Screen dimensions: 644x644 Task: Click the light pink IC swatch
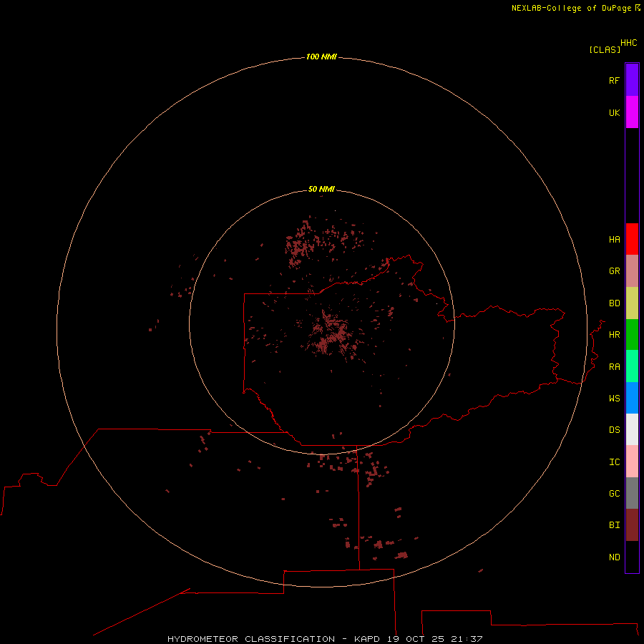(632, 462)
